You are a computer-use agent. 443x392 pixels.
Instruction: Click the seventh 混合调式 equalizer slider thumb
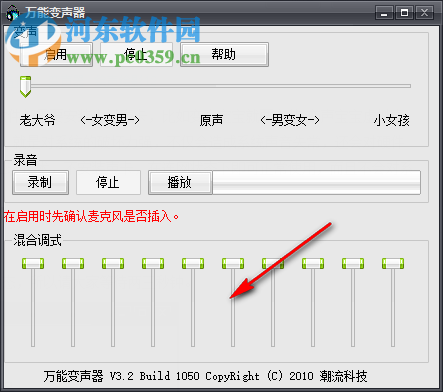point(273,263)
